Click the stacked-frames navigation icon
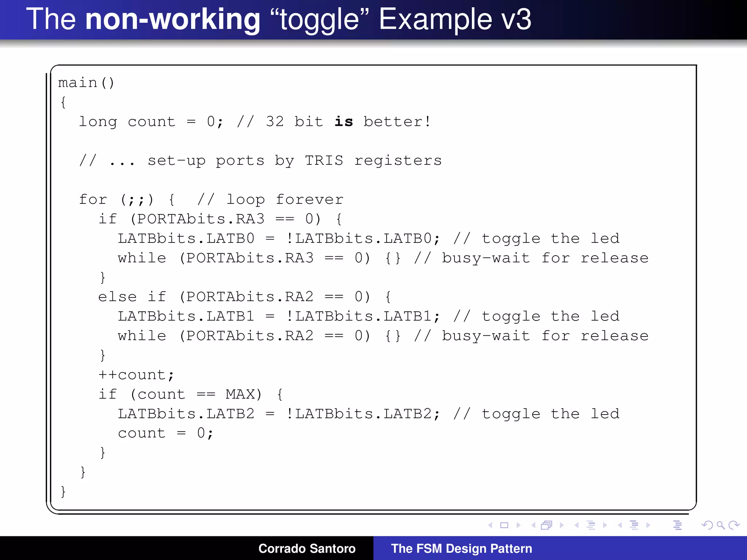The height and width of the screenshot is (560, 747). tap(547, 525)
